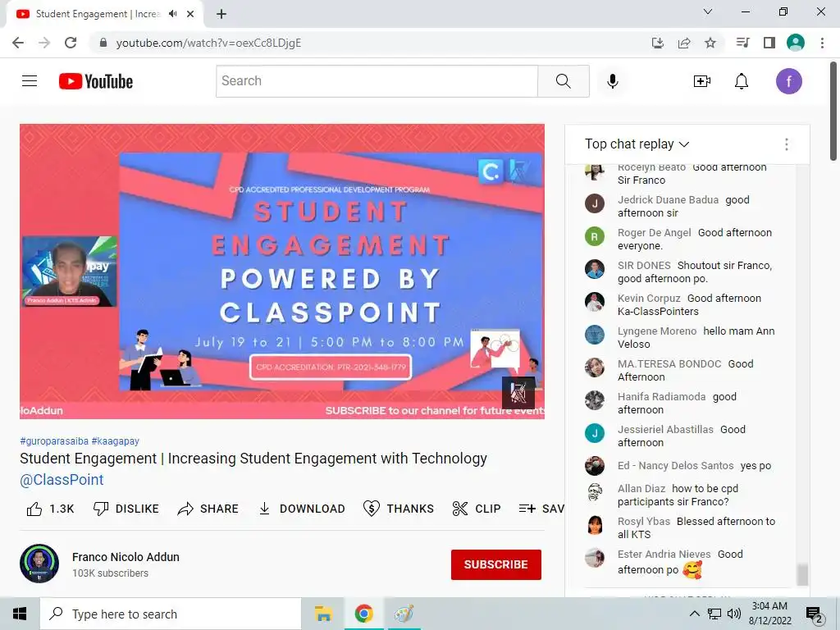Click Windows taskbar search box
Screen dimensions: 840x630
[171, 614]
